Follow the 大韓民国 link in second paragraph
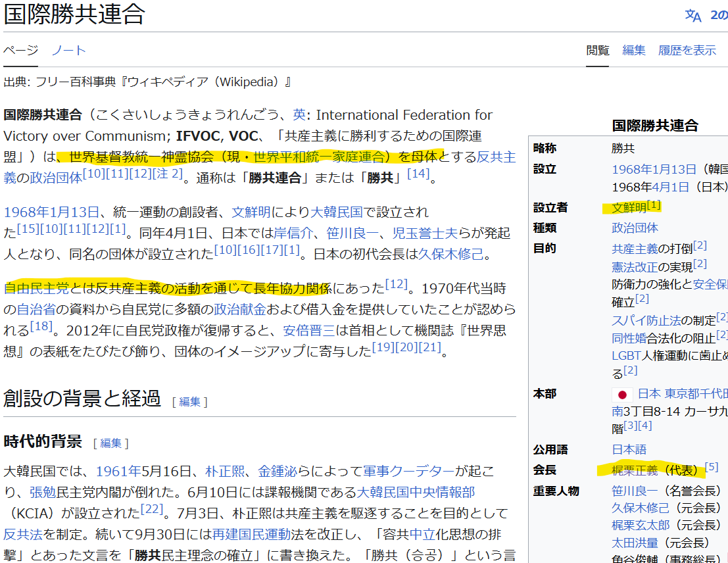The image size is (728, 563). pos(337,212)
